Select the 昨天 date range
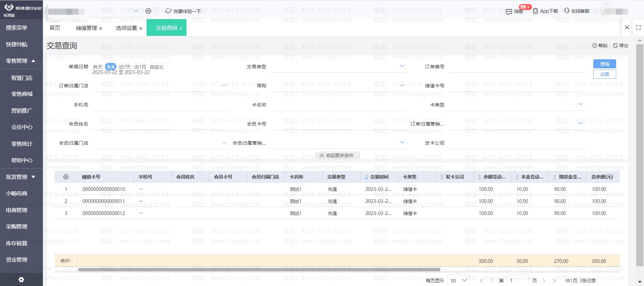The width and height of the screenshot is (644, 286). tap(98, 67)
